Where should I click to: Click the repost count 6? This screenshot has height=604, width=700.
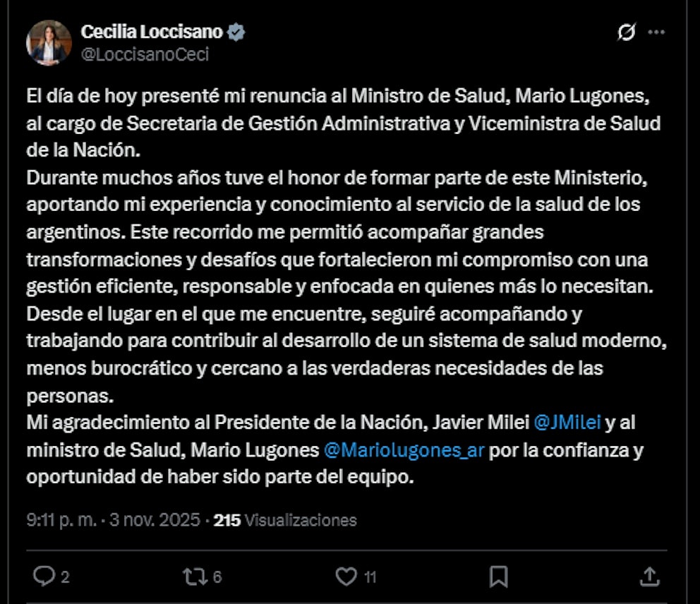click(x=217, y=577)
